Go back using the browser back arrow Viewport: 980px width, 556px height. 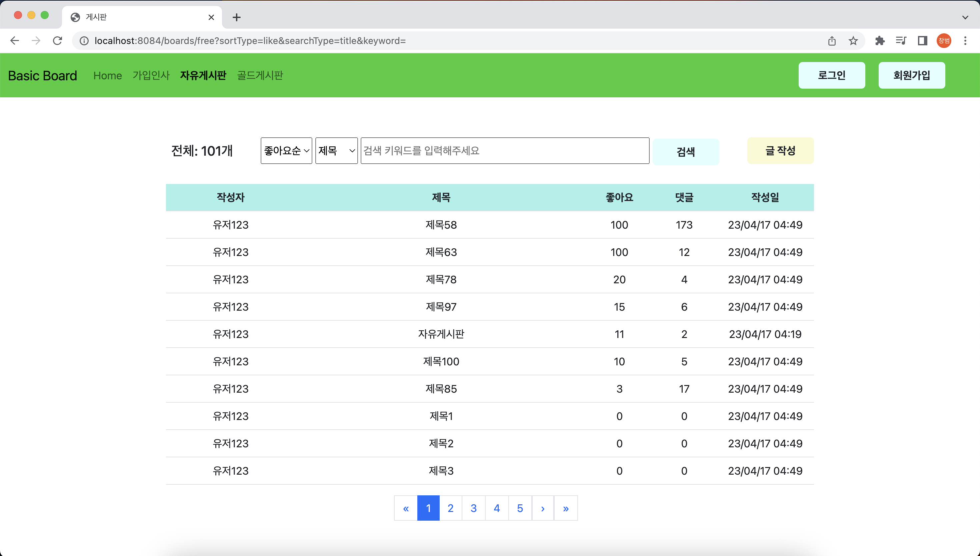click(15, 40)
